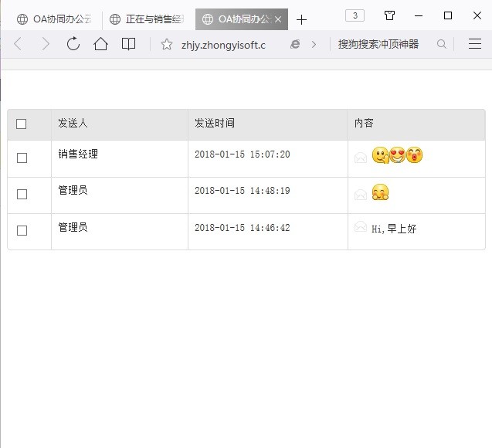Go forward to the next page
The image size is (492, 448).
pyautogui.click(x=46, y=44)
